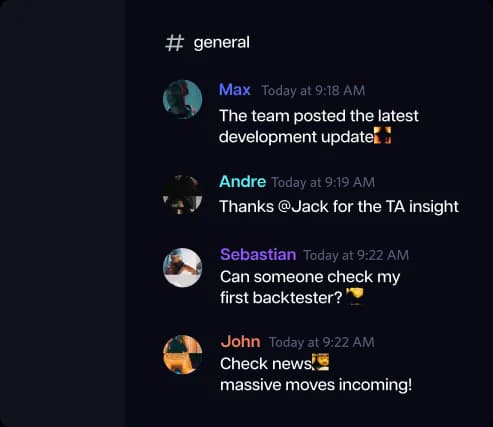This screenshot has height=427, width=493.
Task: Select the emoji after development update
Action: pyautogui.click(x=382, y=135)
